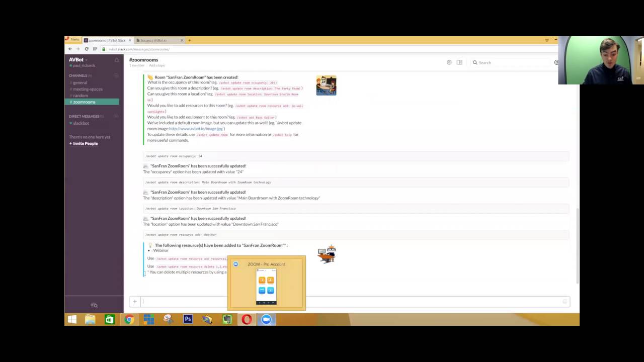This screenshot has width=644, height=362.
Task: Open the mentions @ icon
Action: (x=556, y=62)
